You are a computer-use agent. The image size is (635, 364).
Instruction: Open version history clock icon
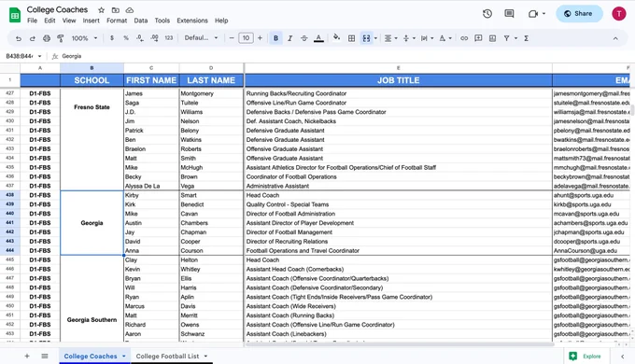pyautogui.click(x=487, y=14)
